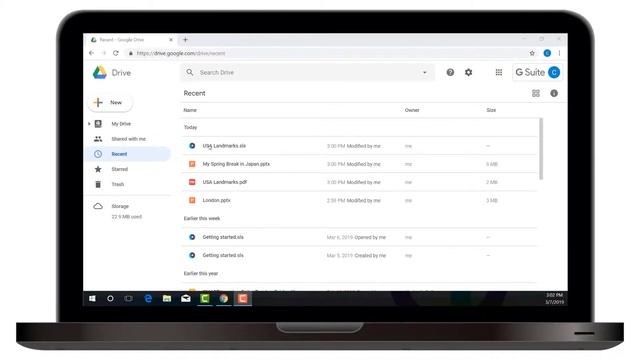Click the Chrome icon in taskbar

224,299
